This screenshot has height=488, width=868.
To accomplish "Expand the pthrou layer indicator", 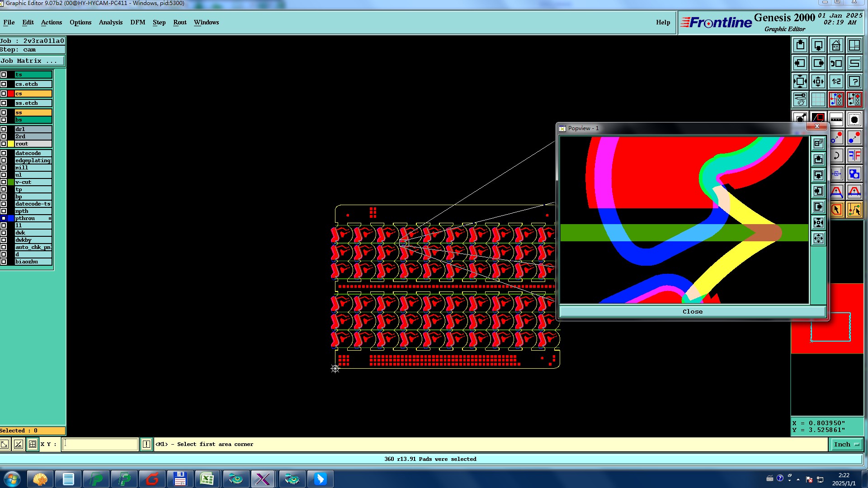I will pos(50,218).
